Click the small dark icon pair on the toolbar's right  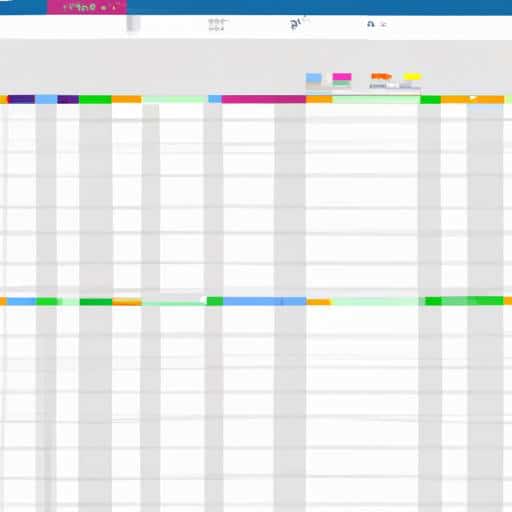point(376,24)
